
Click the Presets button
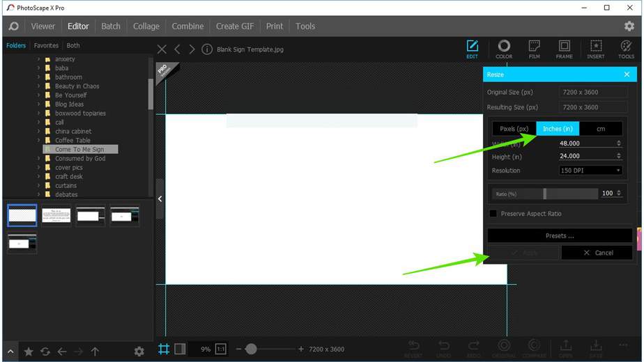(560, 235)
